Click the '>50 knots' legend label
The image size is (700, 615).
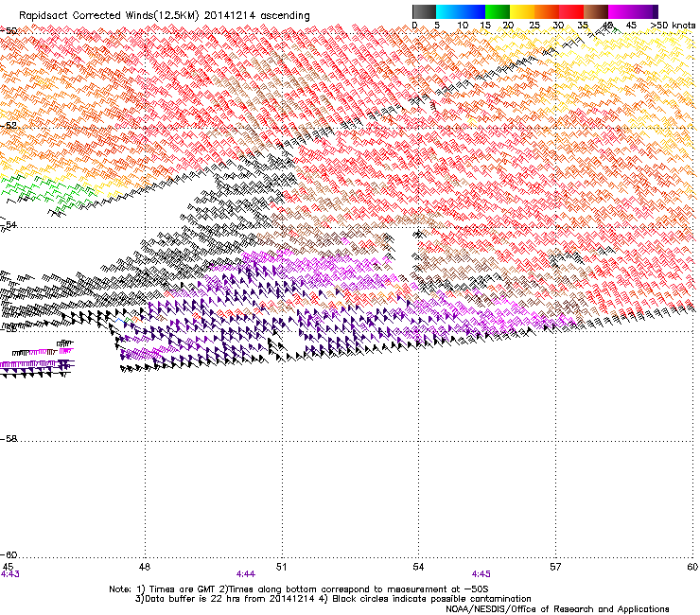pos(673,26)
